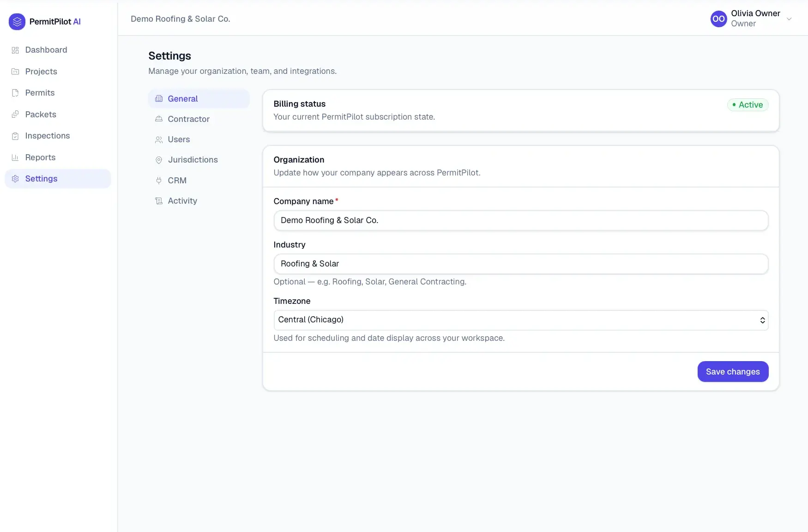Click the Organization section heading

(299, 160)
